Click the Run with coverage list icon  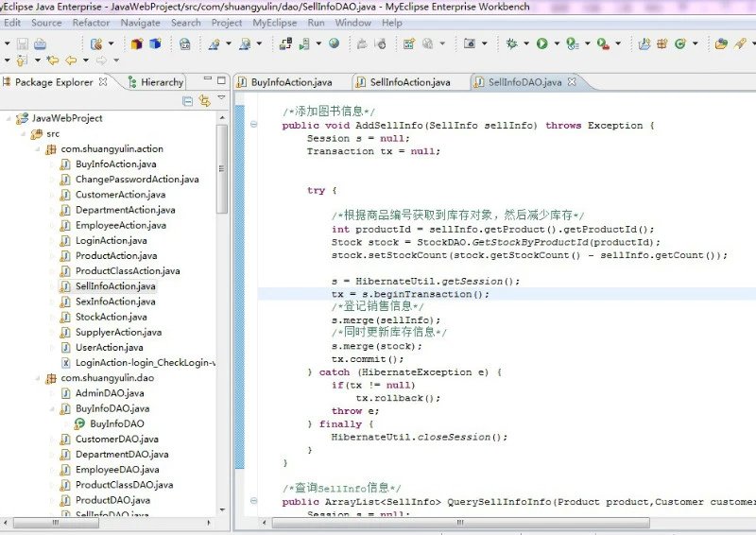[x=573, y=43]
